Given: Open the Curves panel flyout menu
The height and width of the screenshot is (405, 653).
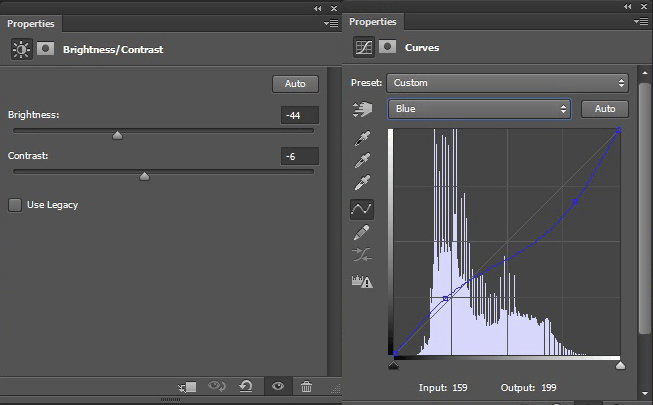Looking at the screenshot, I should pyautogui.click(x=641, y=22).
